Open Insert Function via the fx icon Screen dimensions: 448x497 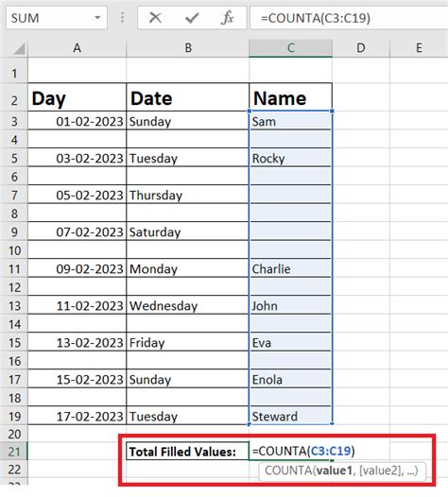pos(228,18)
